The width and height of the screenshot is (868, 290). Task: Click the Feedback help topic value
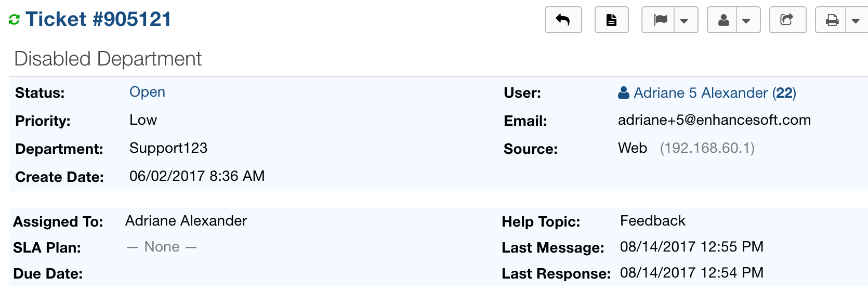(x=652, y=221)
